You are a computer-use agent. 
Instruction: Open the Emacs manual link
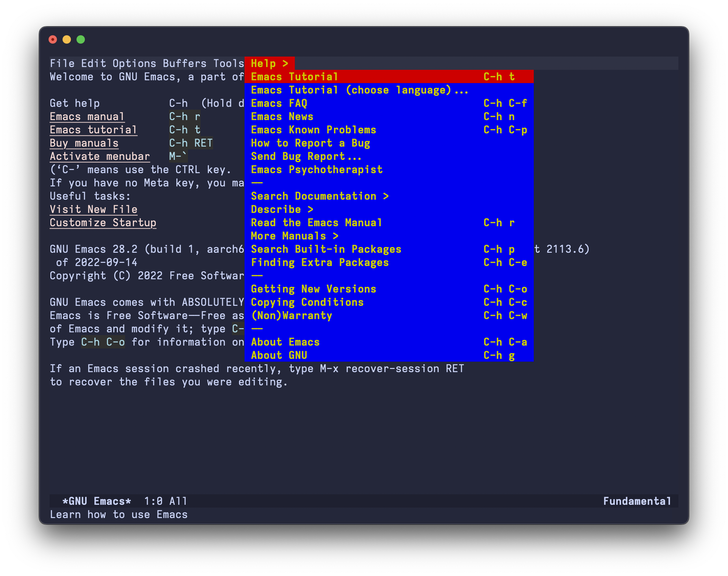tap(87, 117)
